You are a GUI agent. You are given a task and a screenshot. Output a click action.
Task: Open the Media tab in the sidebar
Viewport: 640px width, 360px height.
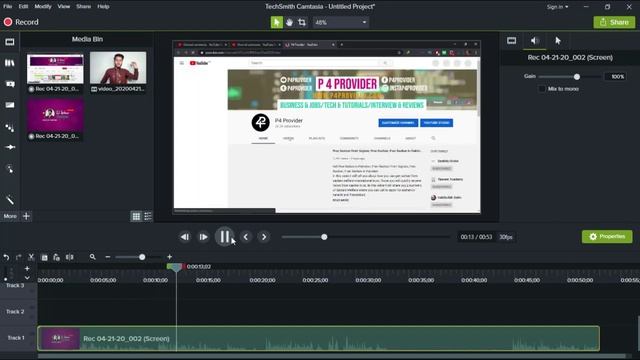[9, 42]
